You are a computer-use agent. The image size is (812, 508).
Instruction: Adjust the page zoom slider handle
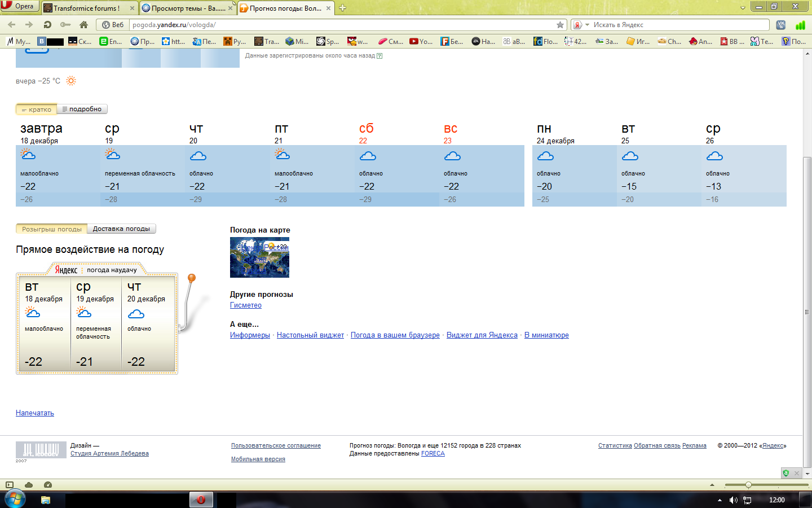coord(748,485)
